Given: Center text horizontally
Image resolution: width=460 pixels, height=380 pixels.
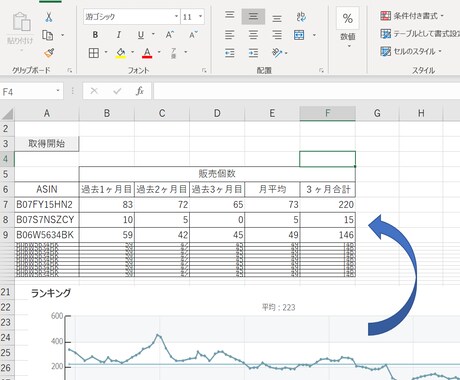Looking at the screenshot, I should pos(253,35).
